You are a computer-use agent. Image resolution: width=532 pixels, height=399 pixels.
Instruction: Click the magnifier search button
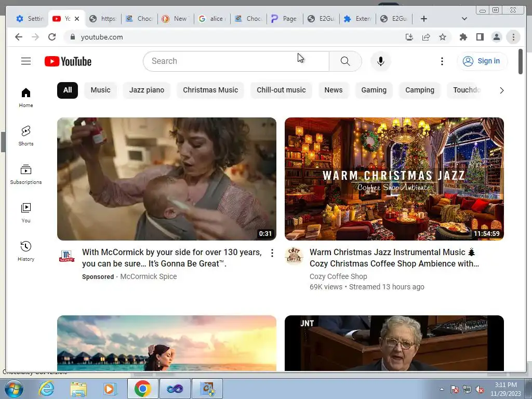pos(345,61)
